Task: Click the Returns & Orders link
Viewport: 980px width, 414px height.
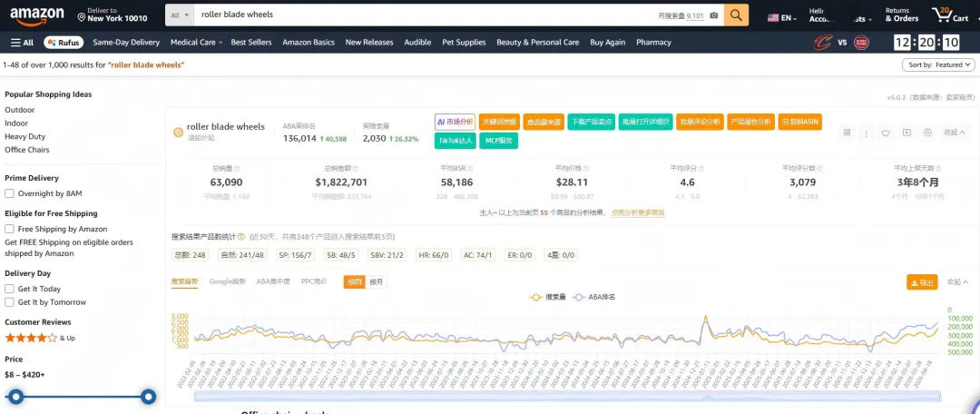Action: [902, 15]
